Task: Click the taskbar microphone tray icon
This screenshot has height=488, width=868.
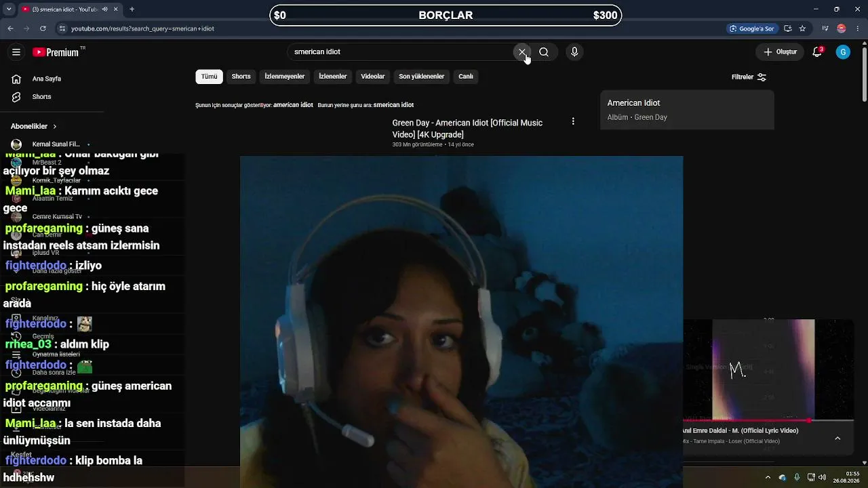Action: tap(797, 477)
